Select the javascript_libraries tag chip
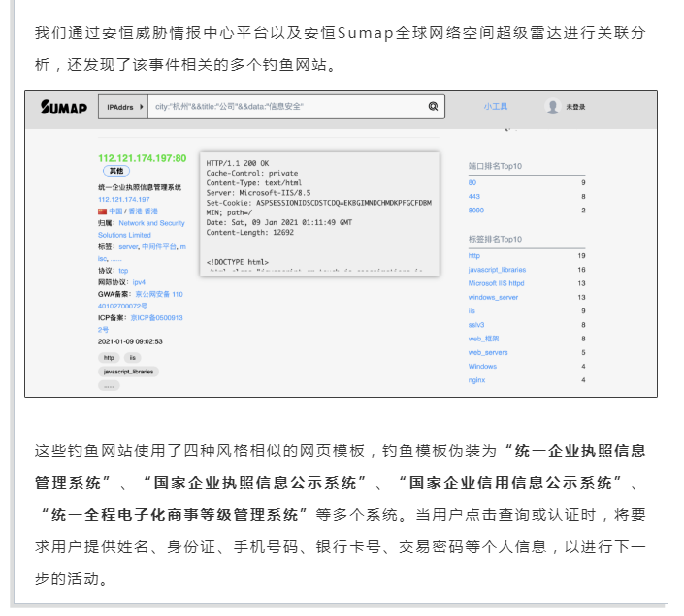 coord(128,372)
